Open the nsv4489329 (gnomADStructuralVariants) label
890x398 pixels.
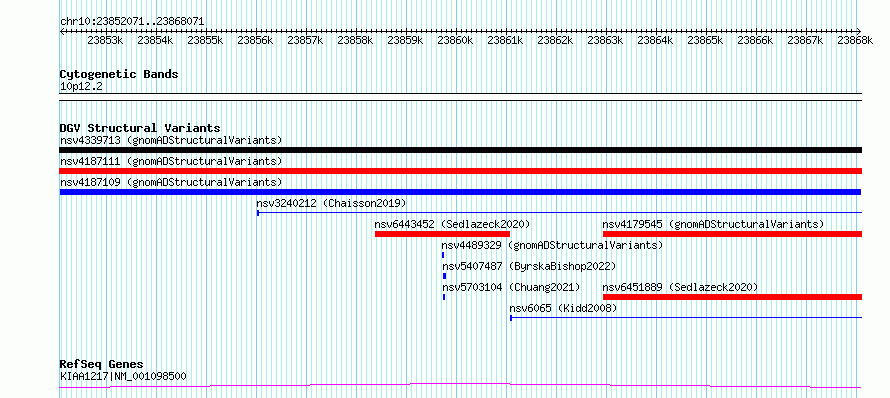tap(552, 245)
